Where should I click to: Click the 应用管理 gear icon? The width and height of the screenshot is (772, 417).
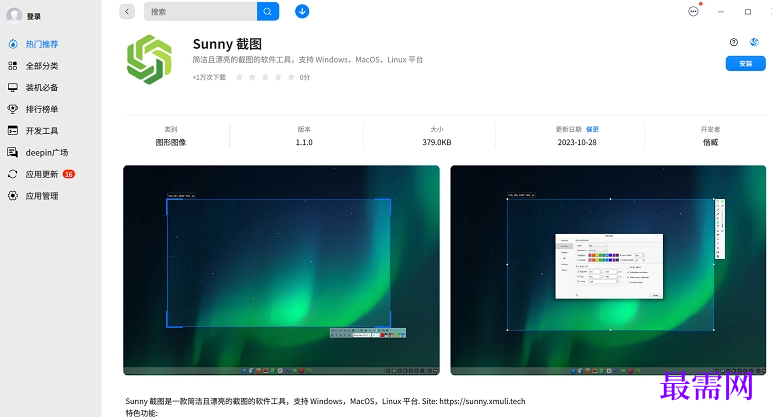pos(13,195)
